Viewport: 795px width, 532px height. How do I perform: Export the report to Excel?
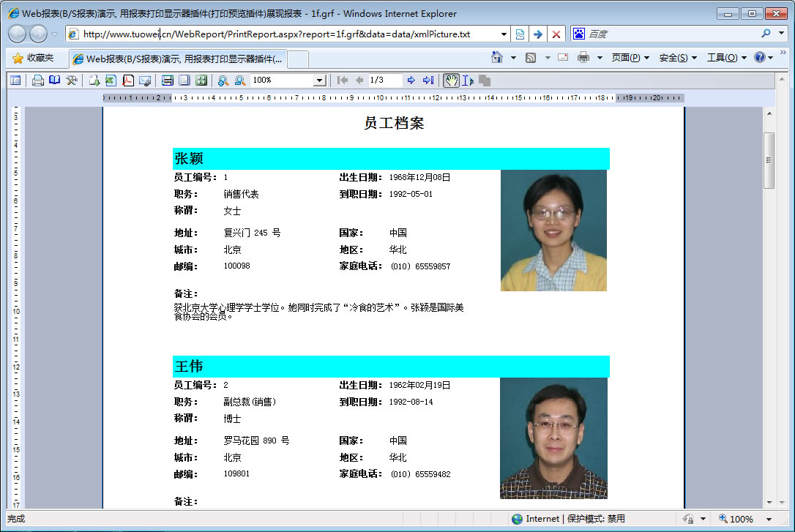111,80
